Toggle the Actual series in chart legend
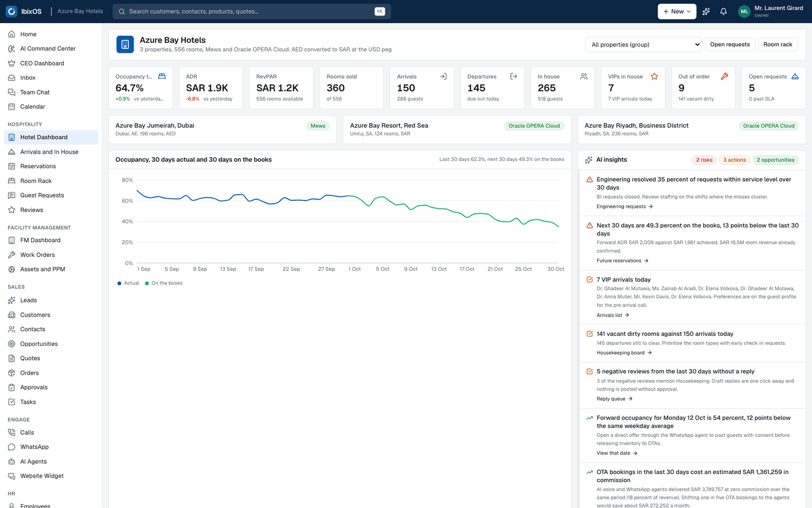Viewport: 812px width, 508px height. tap(128, 283)
